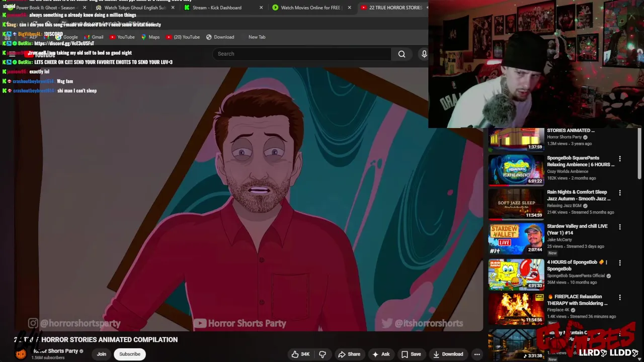The image size is (644, 362).
Task: Open Jake McCarty channel
Action: pos(560,240)
